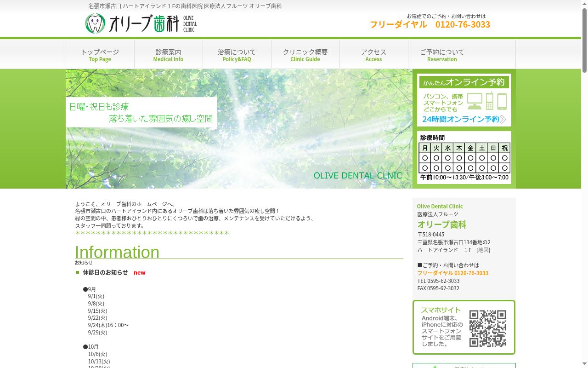The height and width of the screenshot is (368, 588).
Task: Click the address 三重県名張市瀬古口134番地の2
Action: [x=454, y=242]
